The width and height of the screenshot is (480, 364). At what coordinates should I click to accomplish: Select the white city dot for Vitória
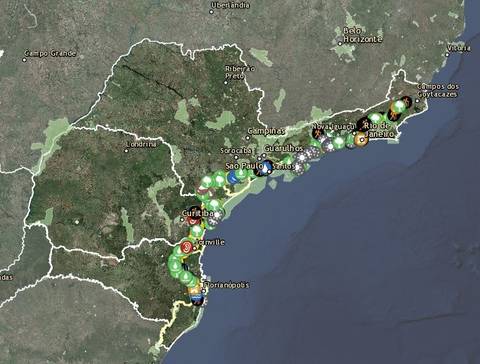tap(447, 55)
